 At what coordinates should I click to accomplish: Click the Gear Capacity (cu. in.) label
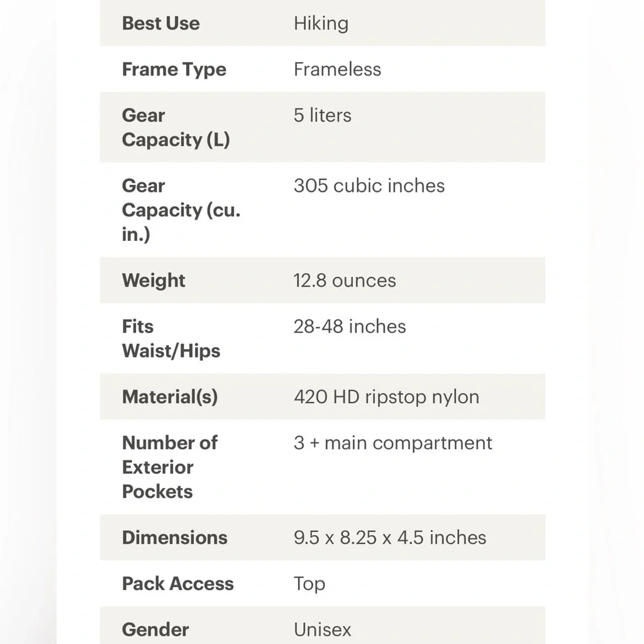181,210
